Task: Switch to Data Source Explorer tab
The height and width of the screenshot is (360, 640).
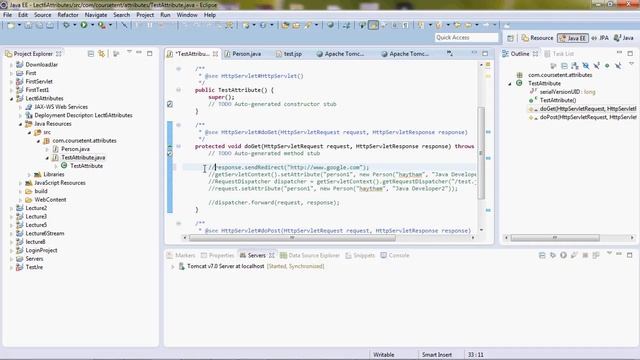Action: point(310,256)
